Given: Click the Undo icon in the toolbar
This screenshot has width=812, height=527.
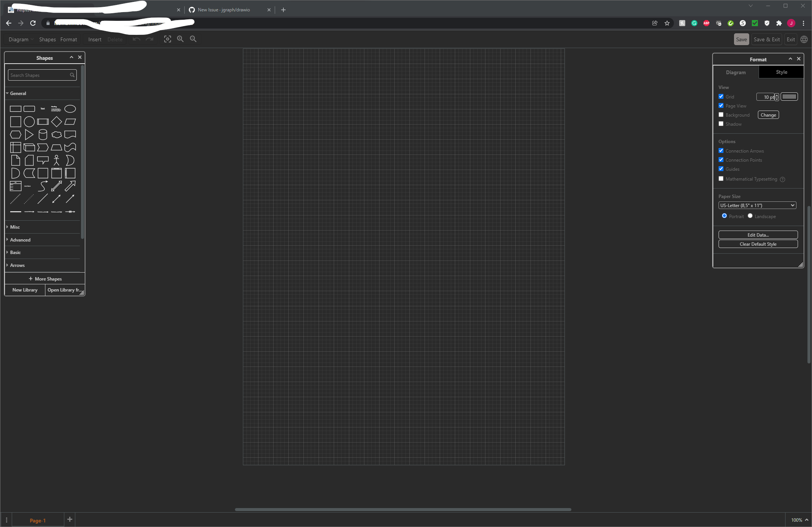Looking at the screenshot, I should click(136, 39).
